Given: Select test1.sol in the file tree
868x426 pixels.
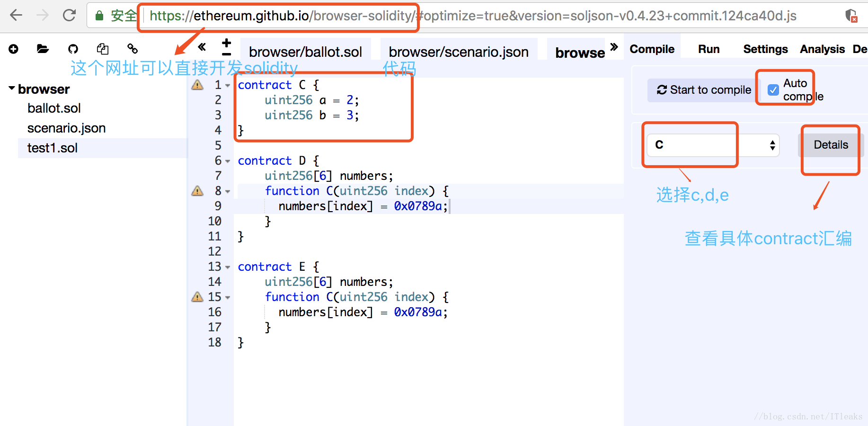Looking at the screenshot, I should (x=102, y=148).
